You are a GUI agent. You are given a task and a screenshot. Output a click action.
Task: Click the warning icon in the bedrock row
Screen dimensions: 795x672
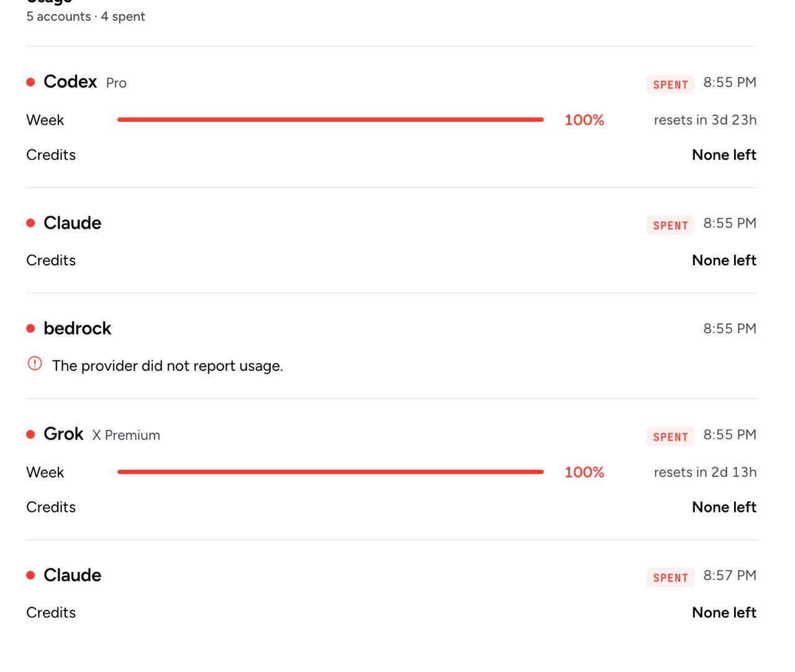35,364
